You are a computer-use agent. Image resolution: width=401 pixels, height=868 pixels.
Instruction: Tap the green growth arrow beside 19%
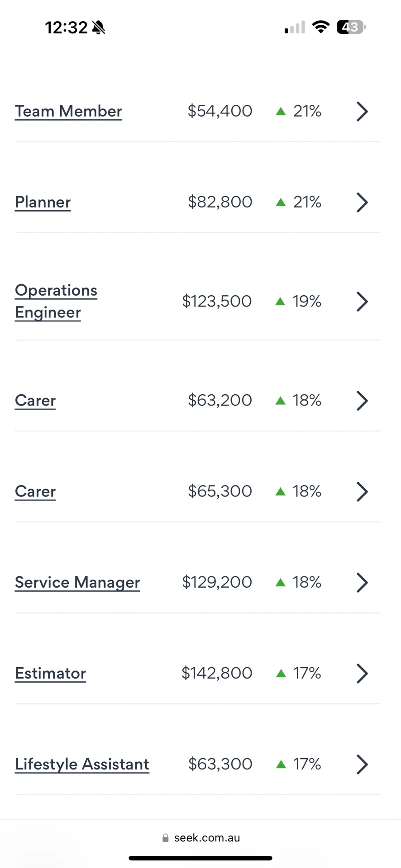click(x=281, y=301)
